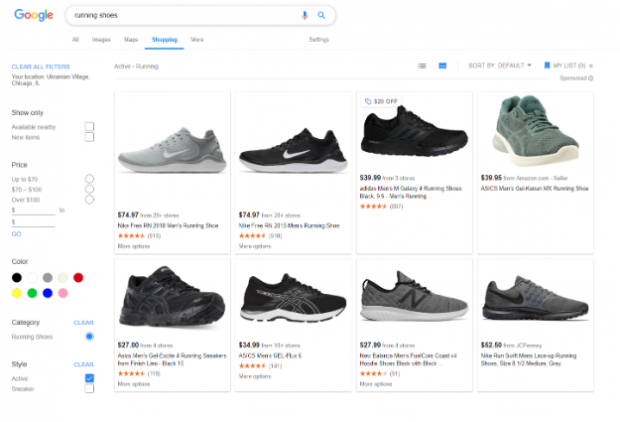
Task: Click the GO price button
Action: 16,234
